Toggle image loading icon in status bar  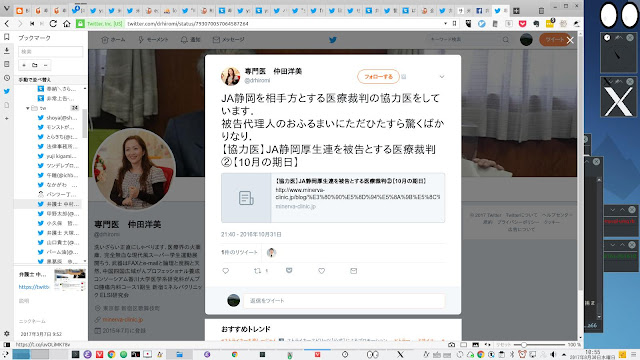[x=476, y=344]
